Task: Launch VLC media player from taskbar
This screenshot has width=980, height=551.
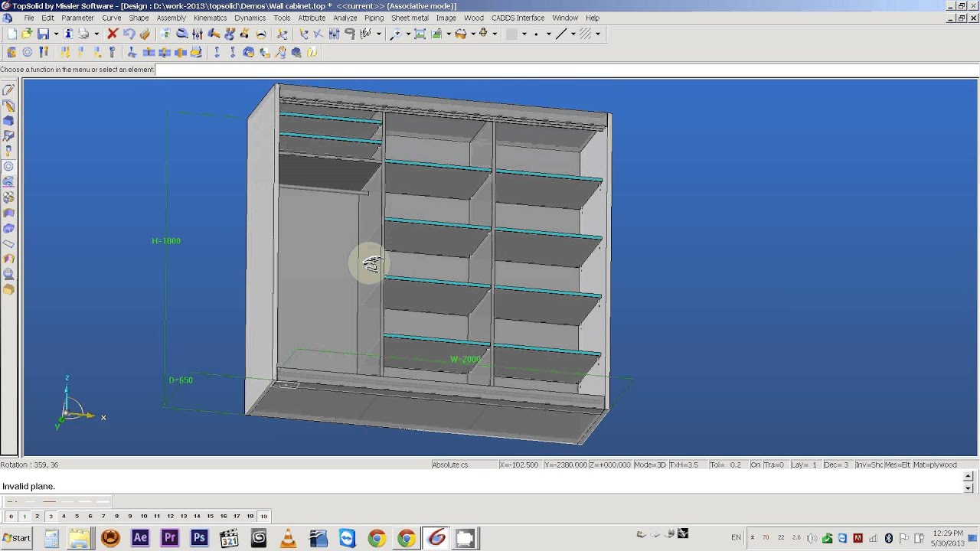Action: pos(289,538)
